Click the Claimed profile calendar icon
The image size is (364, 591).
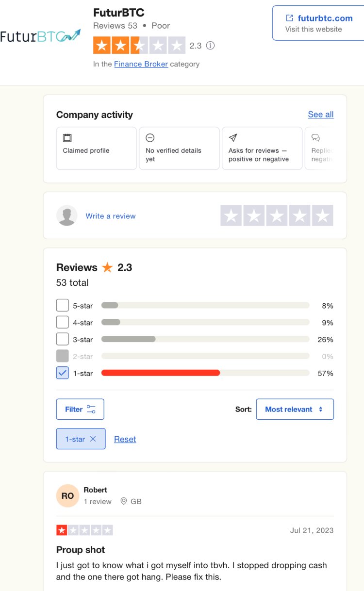[x=67, y=138]
